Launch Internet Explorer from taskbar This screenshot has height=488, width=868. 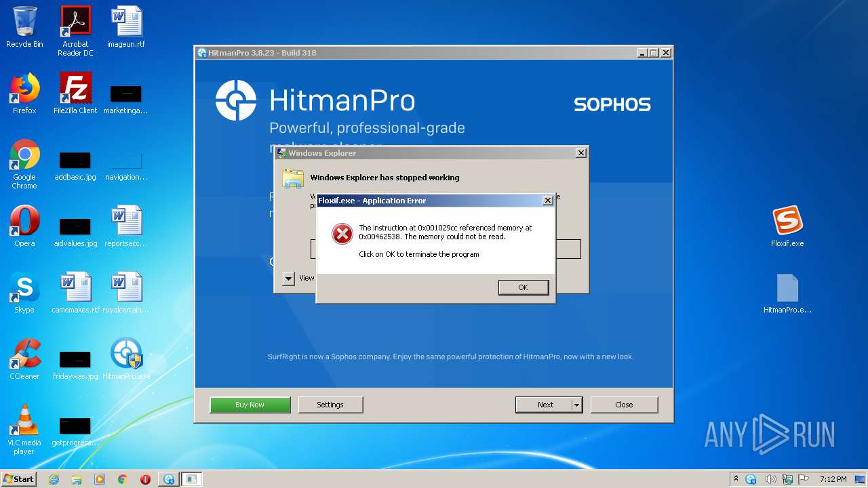54,479
